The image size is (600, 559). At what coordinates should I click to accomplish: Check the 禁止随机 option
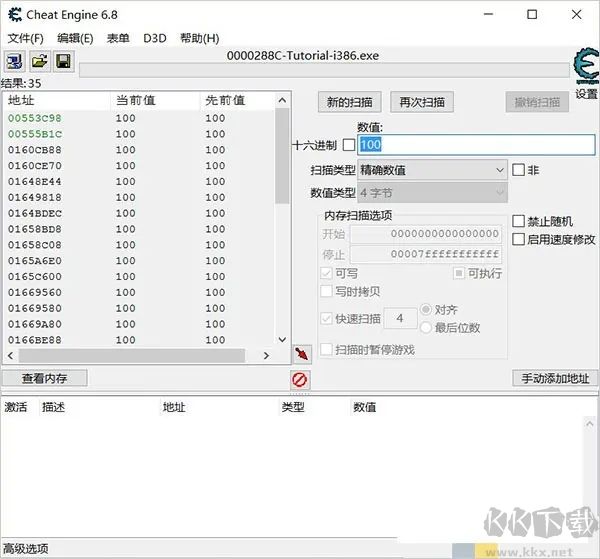[518, 221]
